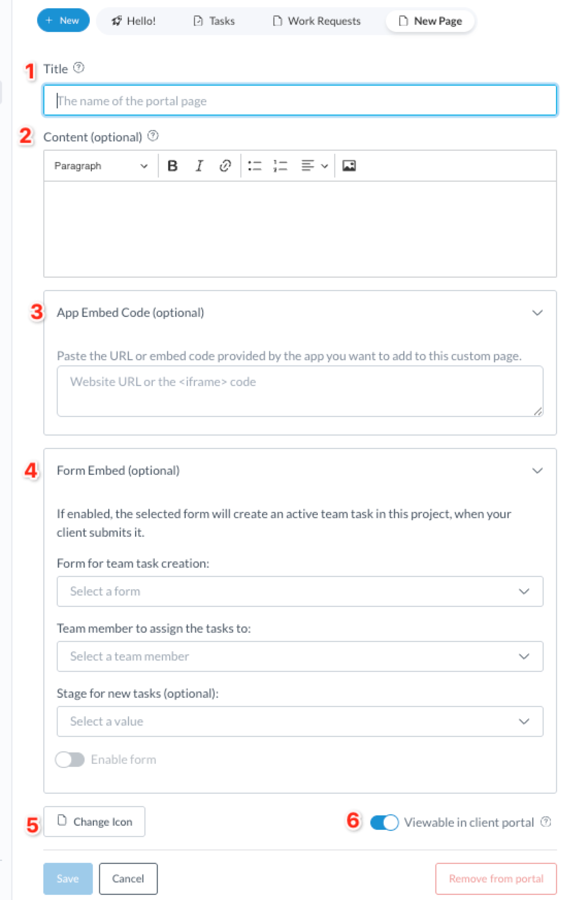The image size is (588, 900).
Task: Create a numbered list
Action: click(x=280, y=166)
